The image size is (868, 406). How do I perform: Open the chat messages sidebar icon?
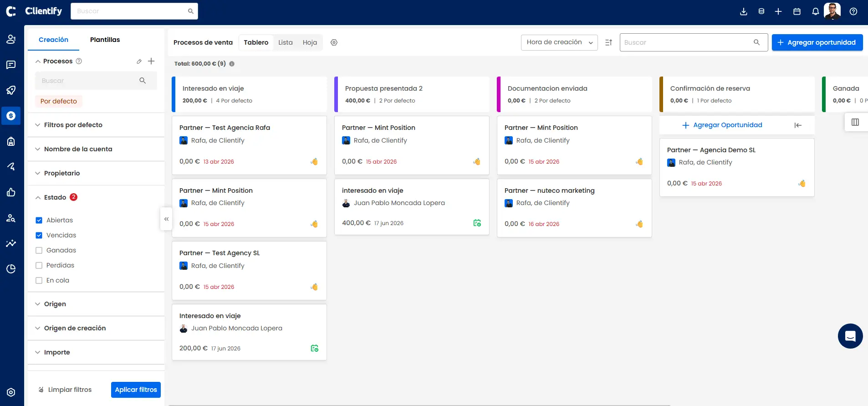[11, 65]
